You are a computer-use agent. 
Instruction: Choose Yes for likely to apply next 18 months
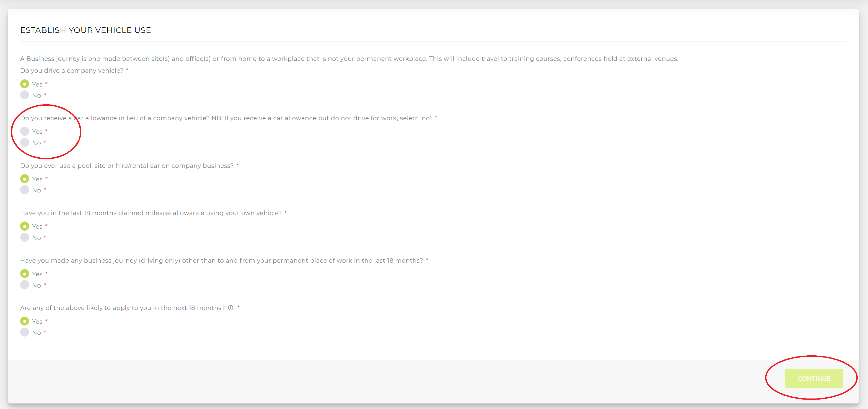(x=25, y=321)
